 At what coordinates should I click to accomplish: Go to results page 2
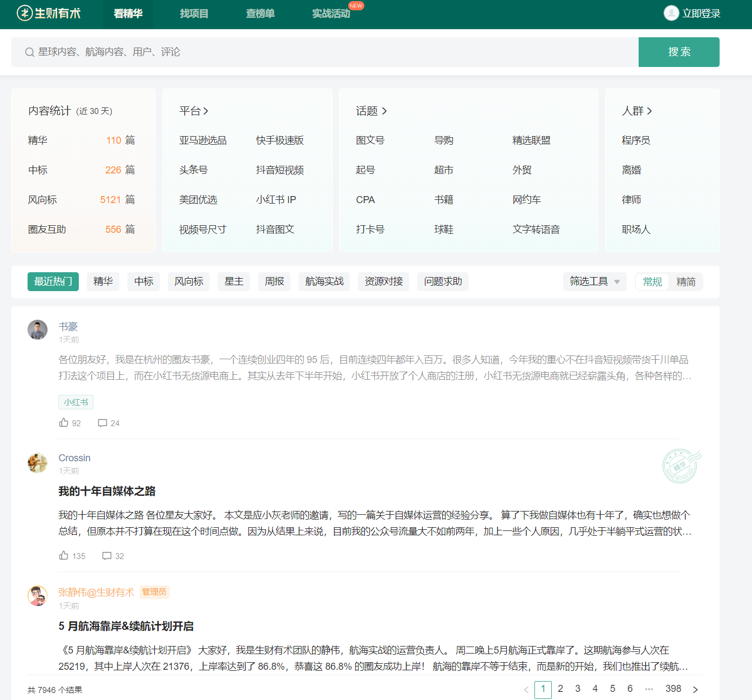click(x=560, y=689)
